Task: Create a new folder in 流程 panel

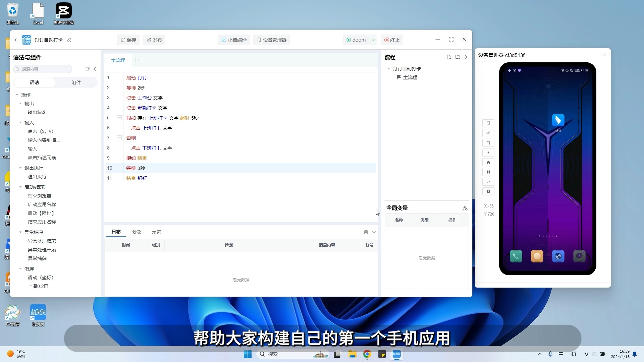Action: pyautogui.click(x=458, y=57)
